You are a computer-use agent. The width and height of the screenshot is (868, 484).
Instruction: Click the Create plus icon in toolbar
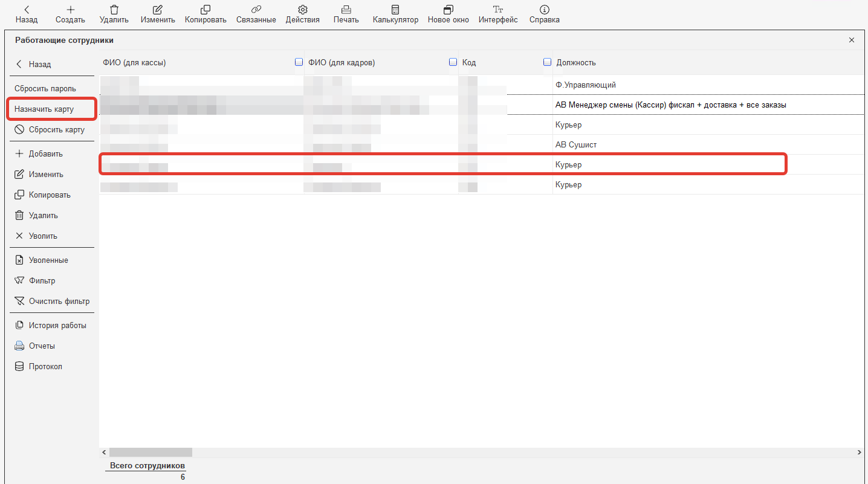[x=70, y=10]
